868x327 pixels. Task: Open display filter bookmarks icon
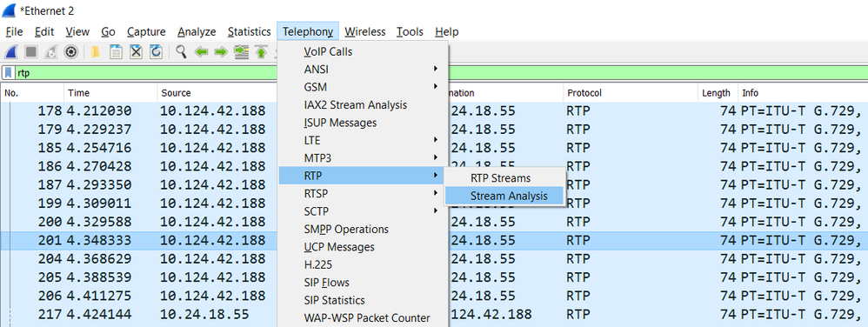[x=9, y=72]
